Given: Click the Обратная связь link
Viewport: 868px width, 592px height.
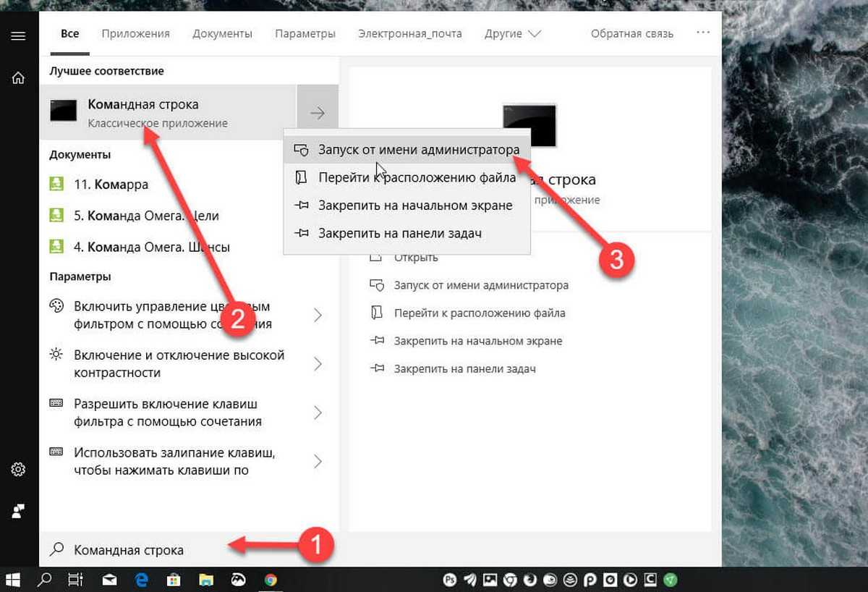Looking at the screenshot, I should (631, 34).
